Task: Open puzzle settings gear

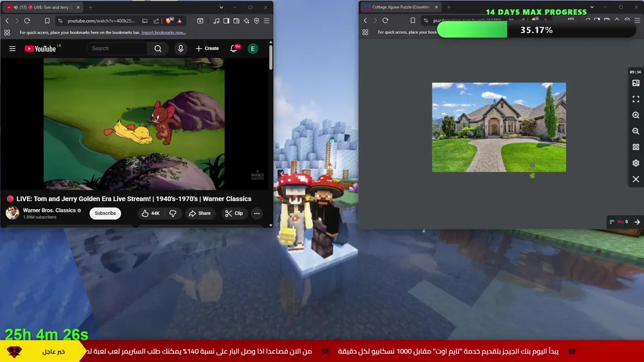Action: tap(636, 163)
